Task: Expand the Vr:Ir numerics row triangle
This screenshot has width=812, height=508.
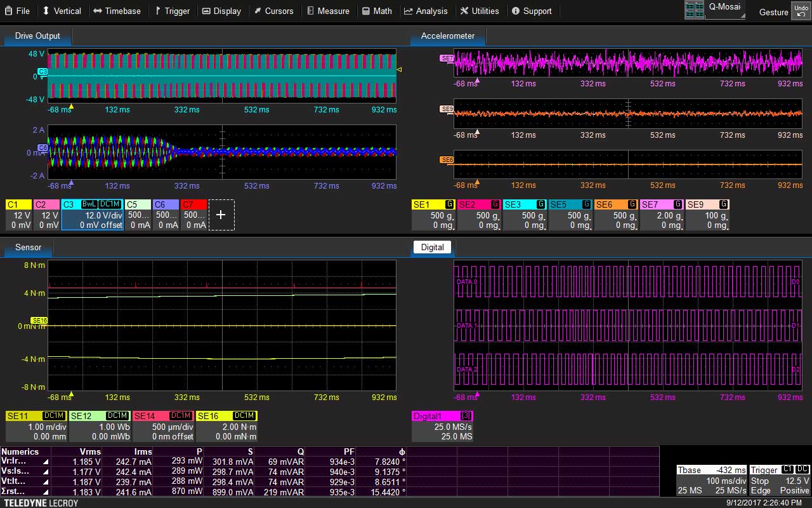Action: click(45, 462)
